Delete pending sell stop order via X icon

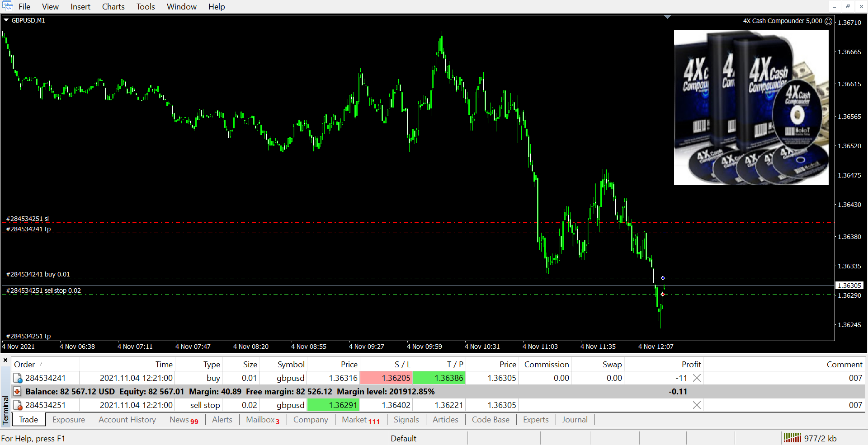point(697,405)
